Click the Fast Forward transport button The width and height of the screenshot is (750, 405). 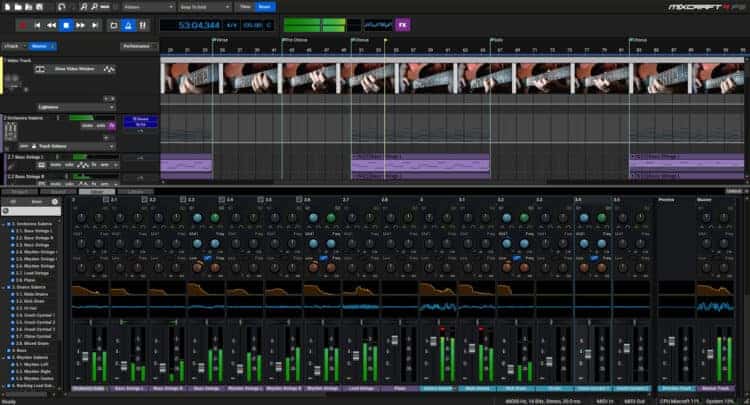pyautogui.click(x=80, y=25)
